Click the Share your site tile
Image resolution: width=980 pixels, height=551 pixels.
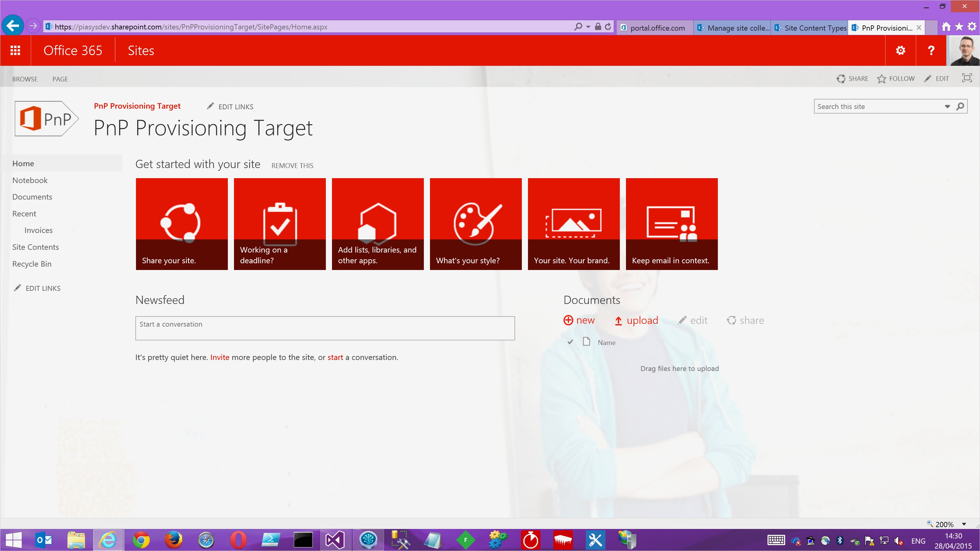point(182,224)
